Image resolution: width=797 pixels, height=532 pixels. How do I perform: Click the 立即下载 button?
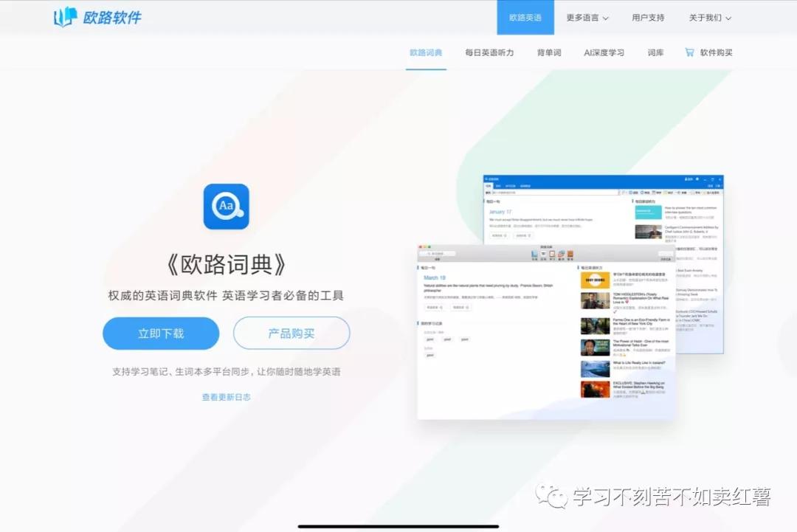(161, 334)
